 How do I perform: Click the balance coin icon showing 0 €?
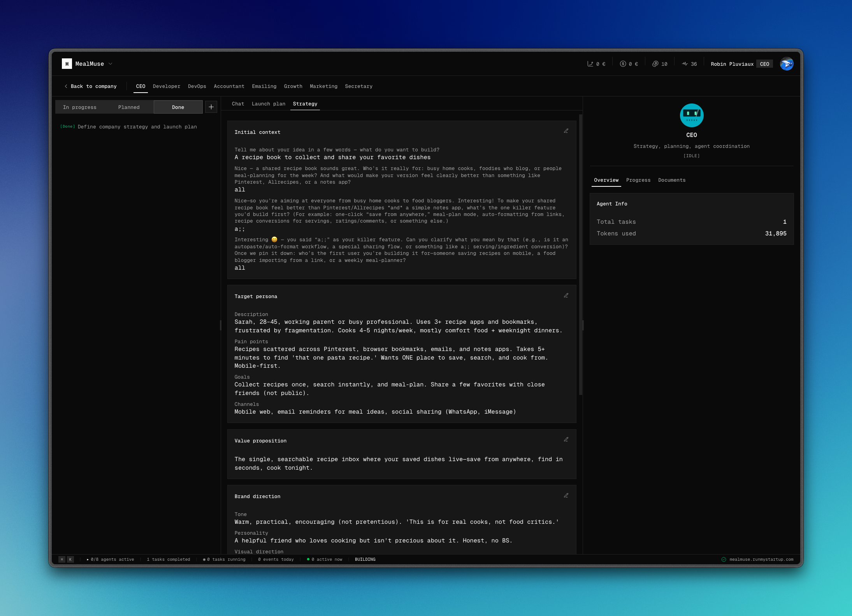pos(623,63)
